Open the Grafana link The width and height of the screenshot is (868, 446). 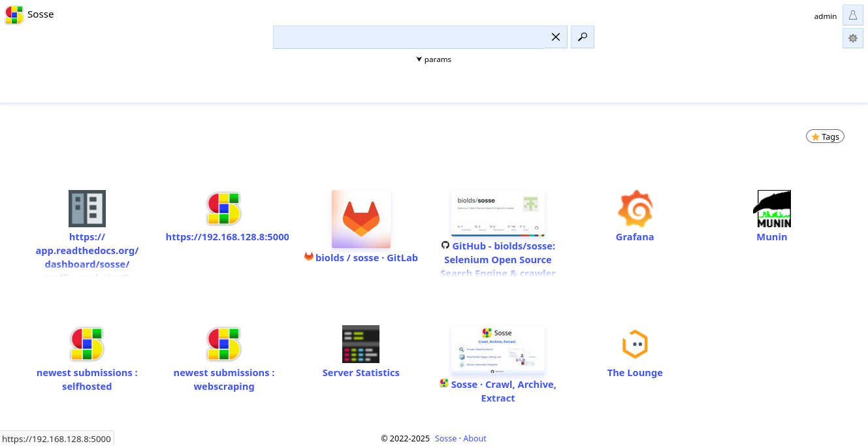click(x=635, y=237)
